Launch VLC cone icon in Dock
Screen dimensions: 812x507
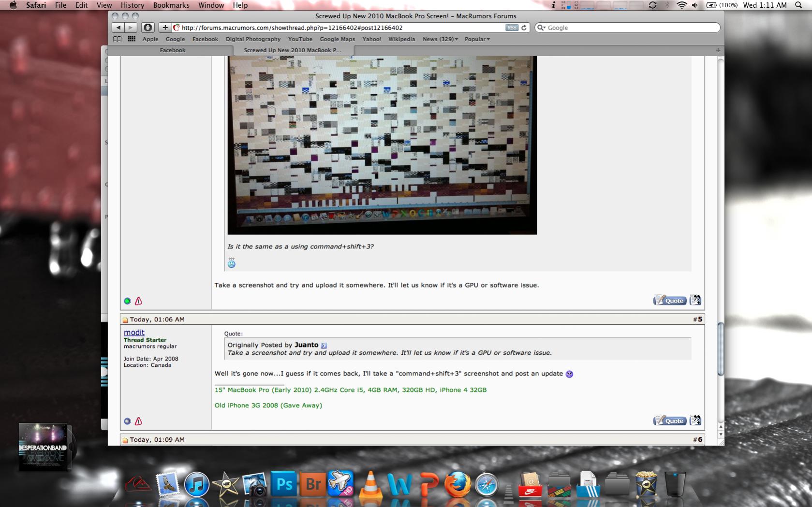tap(370, 484)
